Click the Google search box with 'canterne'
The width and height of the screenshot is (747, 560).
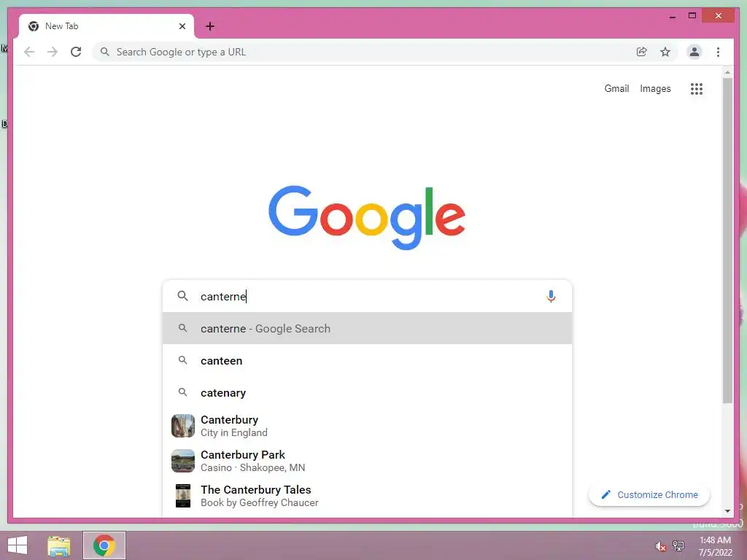pos(367,296)
